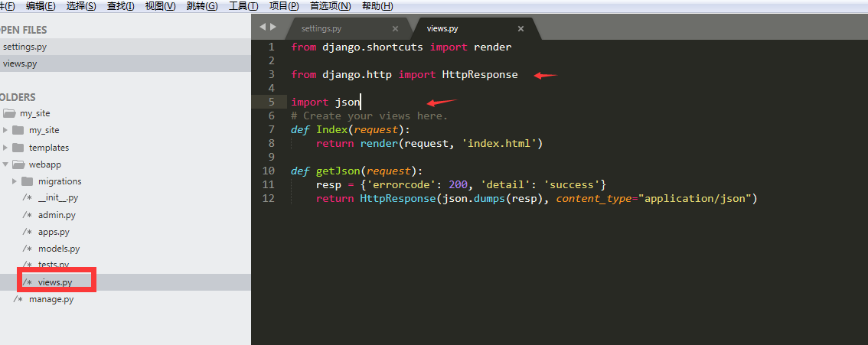Click file icon beside models.py
868x345 pixels.
point(28,249)
